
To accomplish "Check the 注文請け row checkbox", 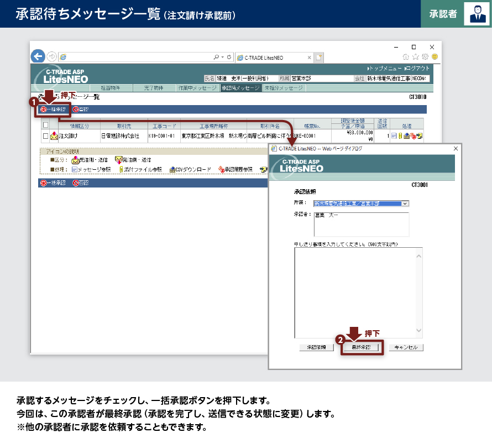I will pyautogui.click(x=45, y=136).
